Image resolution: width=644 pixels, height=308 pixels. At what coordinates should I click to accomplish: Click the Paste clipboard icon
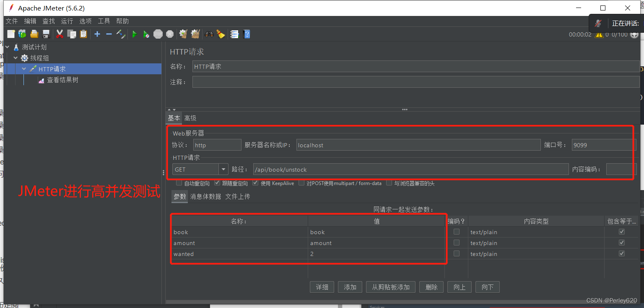tap(83, 34)
